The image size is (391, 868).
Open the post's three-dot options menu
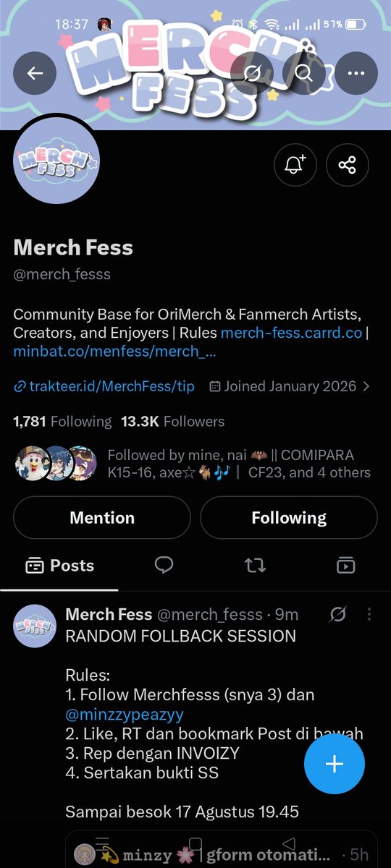369,615
